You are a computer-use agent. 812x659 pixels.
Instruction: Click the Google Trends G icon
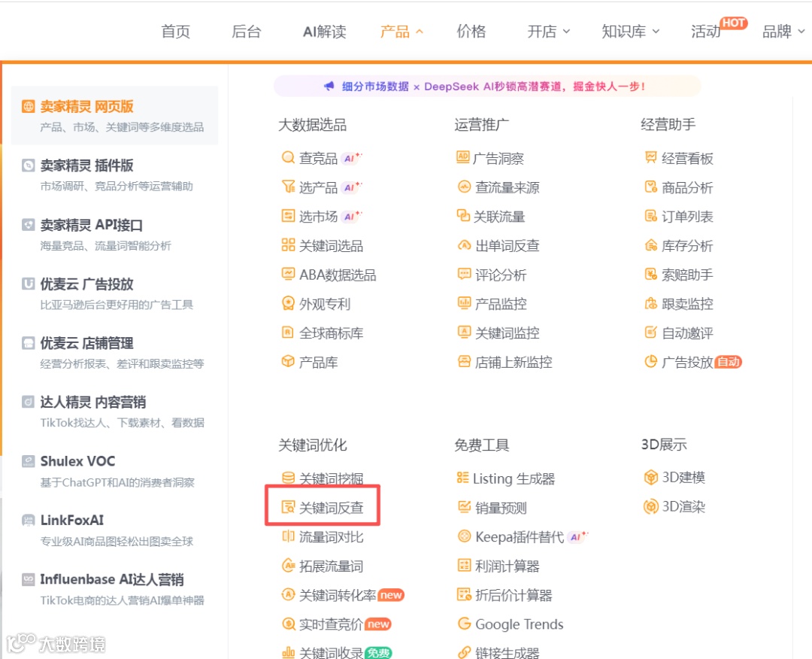click(x=464, y=624)
